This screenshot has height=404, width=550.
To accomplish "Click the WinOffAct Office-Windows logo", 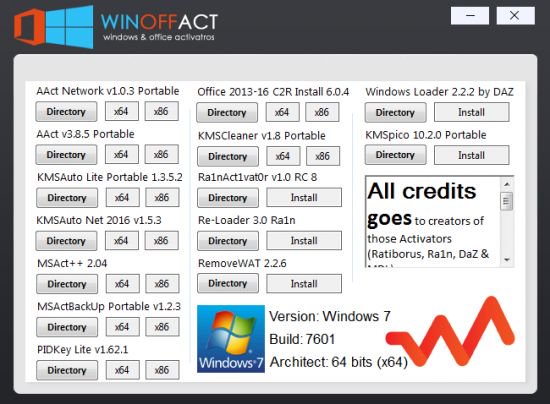I will (54, 27).
